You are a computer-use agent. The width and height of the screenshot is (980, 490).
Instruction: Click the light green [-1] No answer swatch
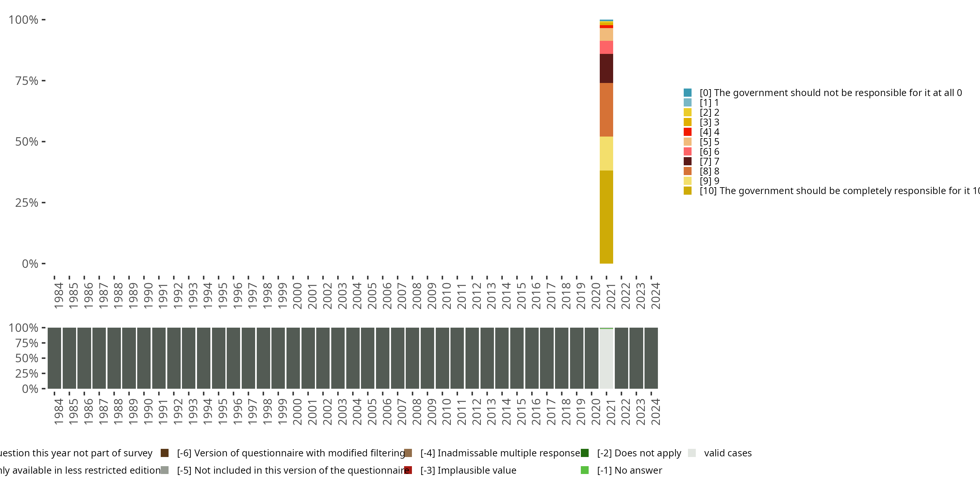[585, 470]
